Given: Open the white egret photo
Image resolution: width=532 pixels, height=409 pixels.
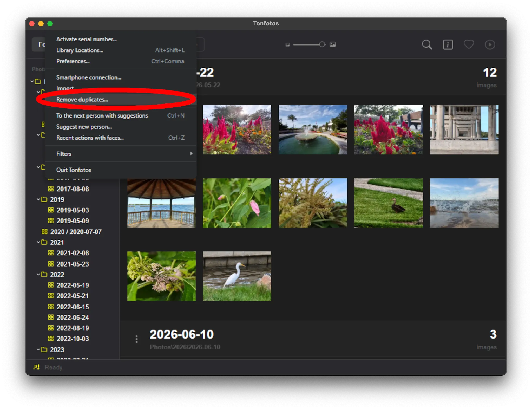Looking at the screenshot, I should click(x=237, y=276).
